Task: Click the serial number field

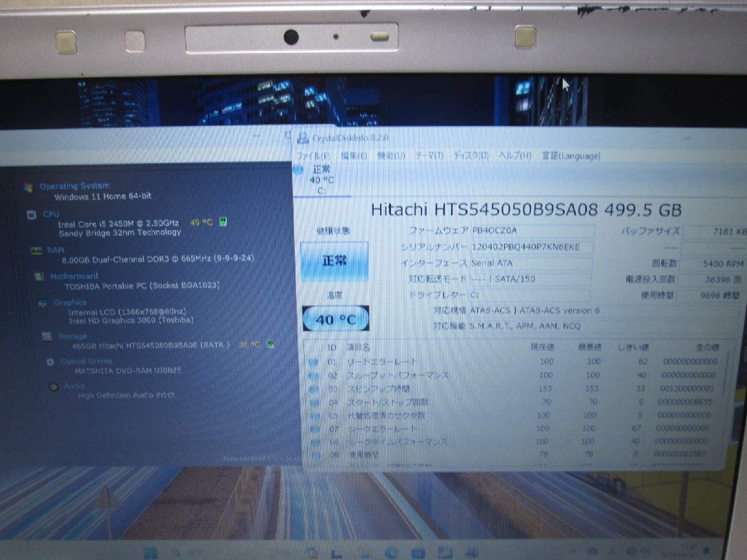Action: [x=531, y=247]
